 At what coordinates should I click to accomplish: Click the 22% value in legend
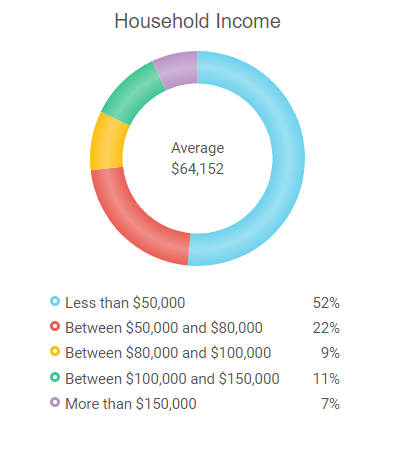click(326, 328)
